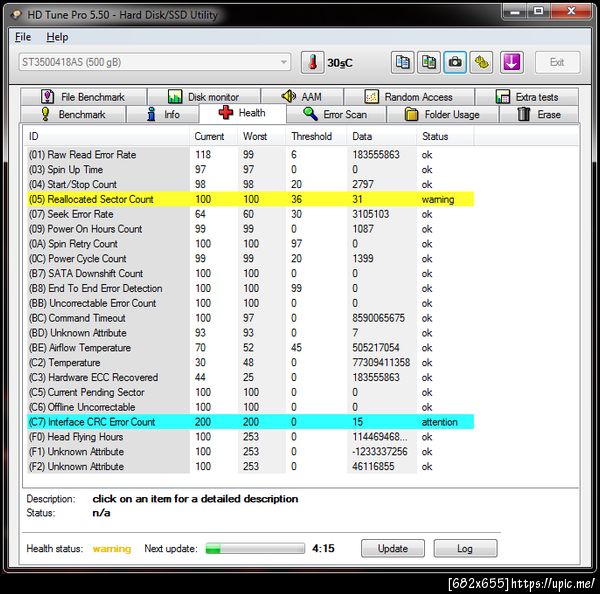Click the ID column header
Screen dimensions: 600x594
pyautogui.click(x=108, y=136)
